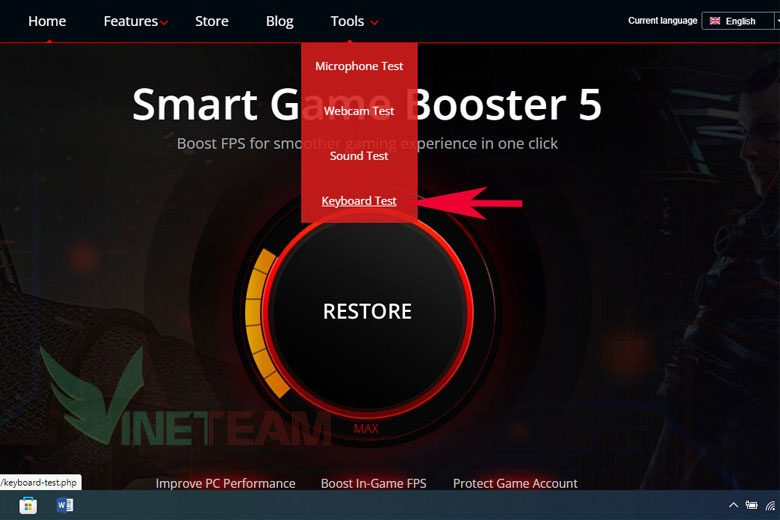Open the Tools menu
Screen dimensions: 780x520
[347, 21]
